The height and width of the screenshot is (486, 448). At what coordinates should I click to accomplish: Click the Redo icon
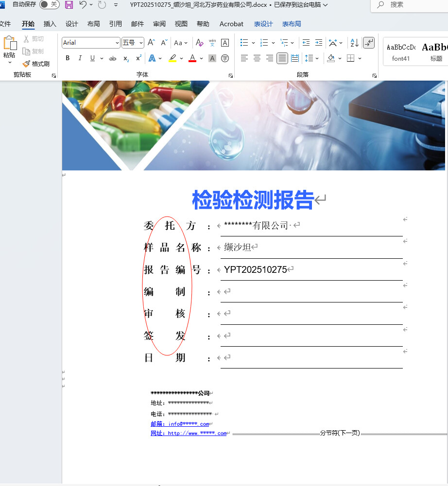(x=102, y=5)
